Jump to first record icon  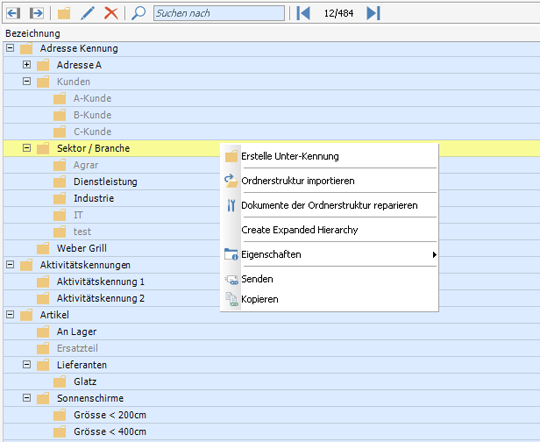tap(303, 13)
